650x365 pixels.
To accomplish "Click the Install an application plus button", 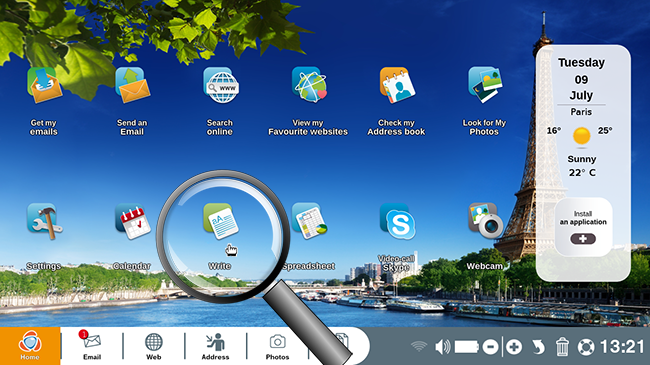I will 583,239.
